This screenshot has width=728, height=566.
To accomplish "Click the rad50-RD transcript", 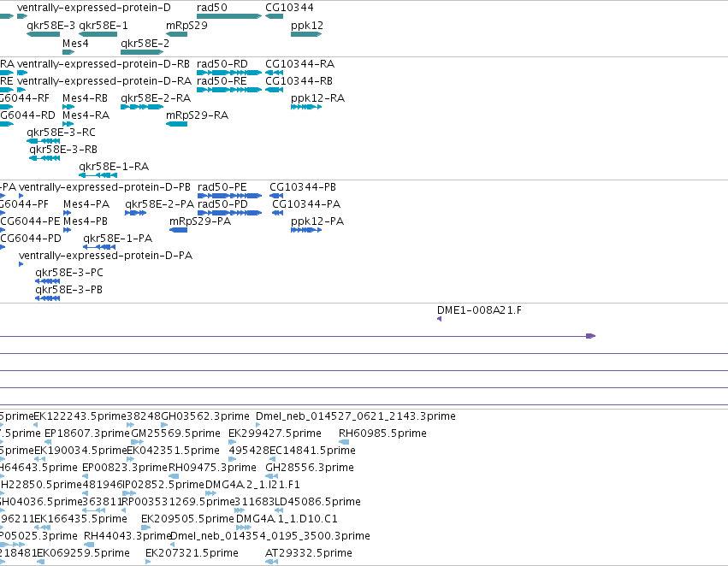I will [x=229, y=73].
